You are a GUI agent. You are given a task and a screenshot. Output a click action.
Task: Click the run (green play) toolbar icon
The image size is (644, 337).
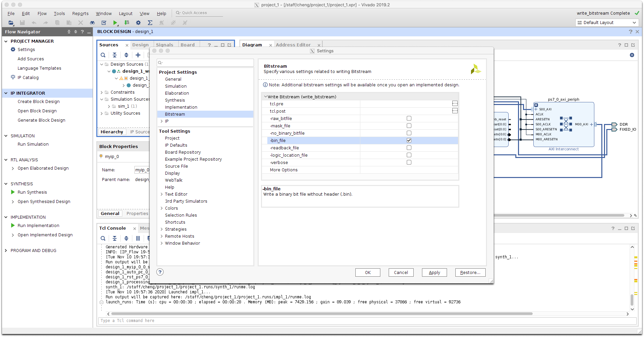(x=115, y=23)
